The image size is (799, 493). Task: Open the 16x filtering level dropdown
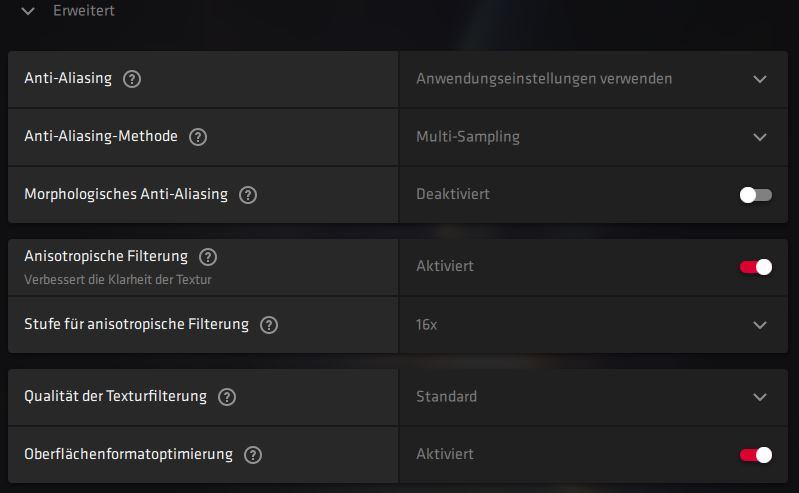tap(760, 325)
